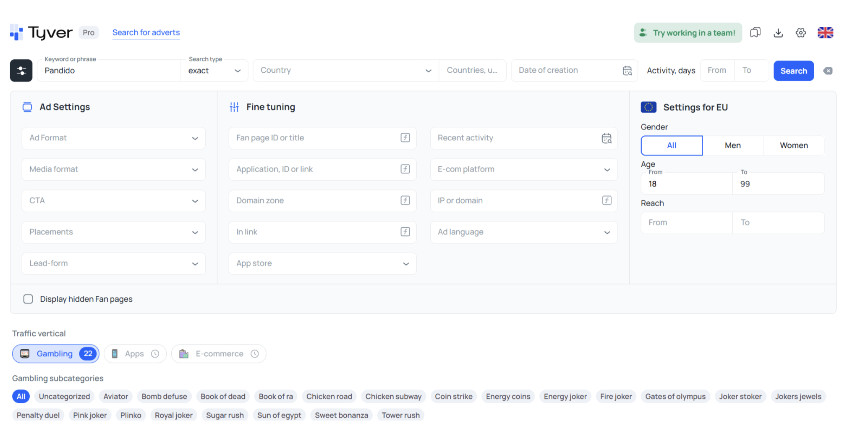
Task: Click function icon in In link field
Action: [x=405, y=232]
